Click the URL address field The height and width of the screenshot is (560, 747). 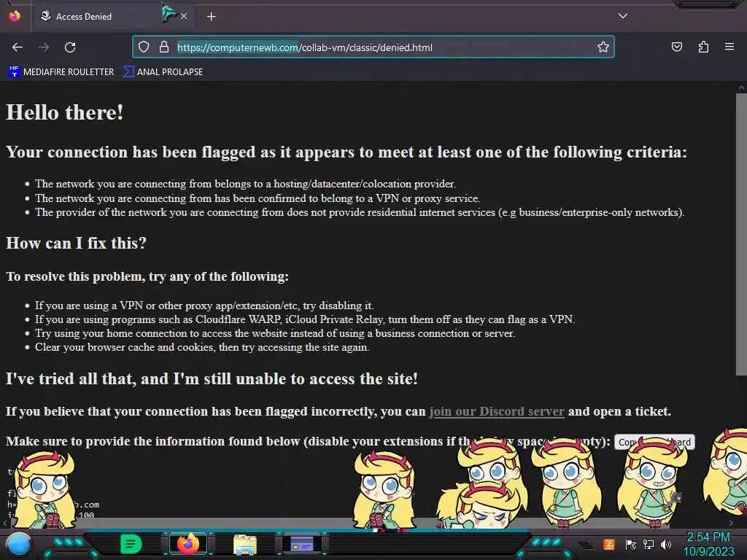coord(373,47)
